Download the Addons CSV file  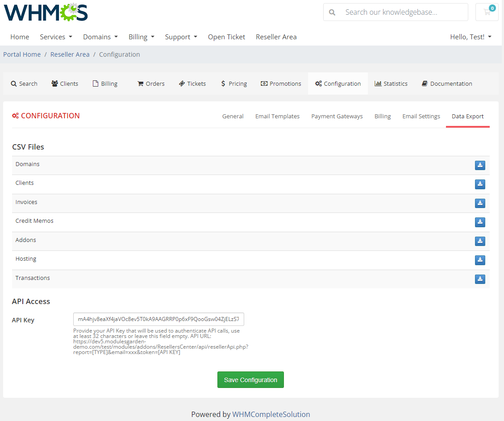pos(480,241)
